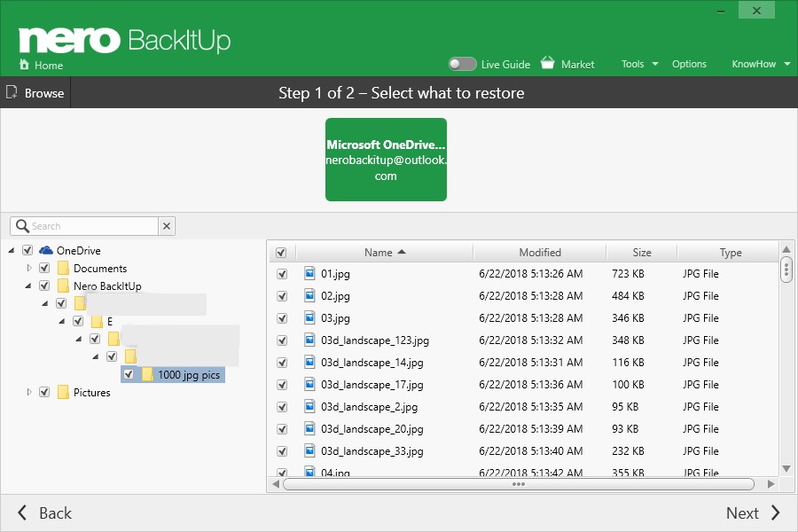Uncheck the OneDrive root checkbox
The width and height of the screenshot is (798, 532).
(27, 250)
